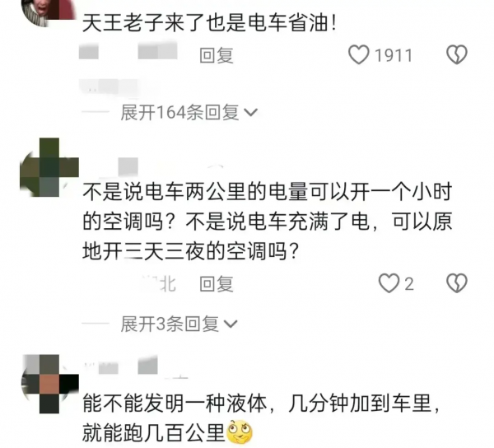Viewport: 494px width, 448px height.
Task: Dislike the air conditioning comment
Action: click(x=457, y=283)
